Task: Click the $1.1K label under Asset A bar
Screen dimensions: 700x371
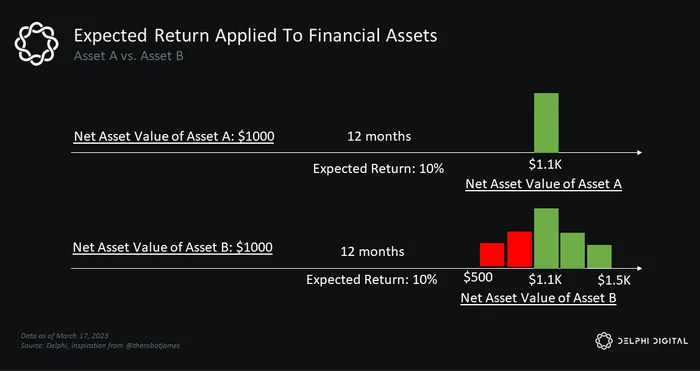Action: (x=545, y=164)
